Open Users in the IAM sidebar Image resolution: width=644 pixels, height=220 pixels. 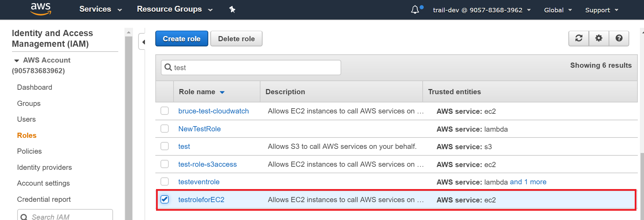[x=26, y=119]
